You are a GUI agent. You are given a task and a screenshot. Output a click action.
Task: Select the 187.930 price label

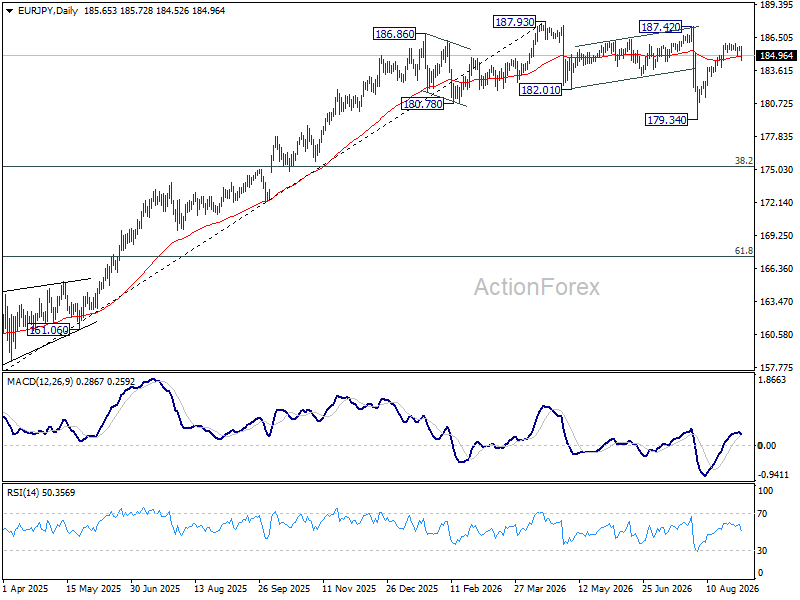click(x=514, y=22)
